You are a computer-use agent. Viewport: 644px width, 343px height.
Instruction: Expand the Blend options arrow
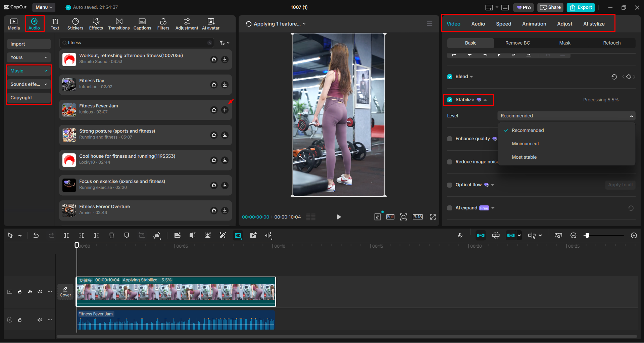pyautogui.click(x=472, y=77)
